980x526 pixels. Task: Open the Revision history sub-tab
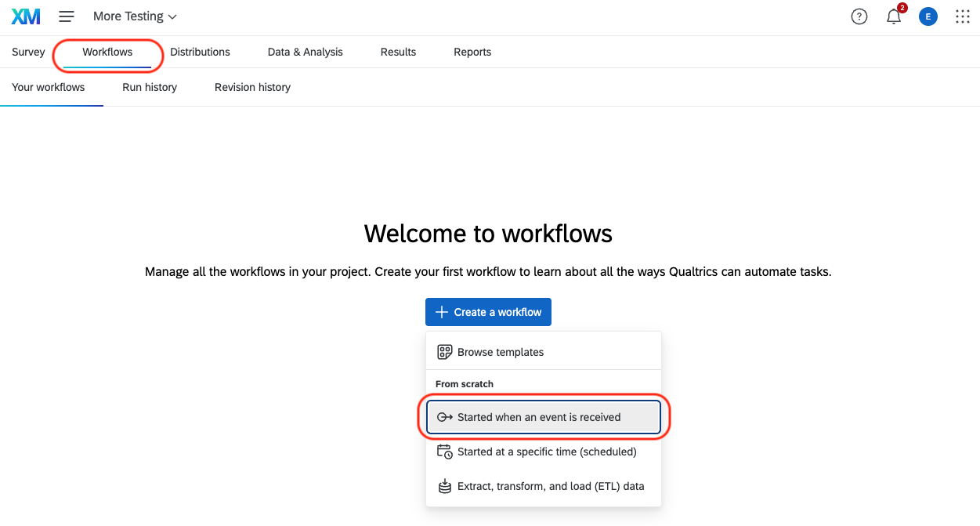tap(252, 87)
